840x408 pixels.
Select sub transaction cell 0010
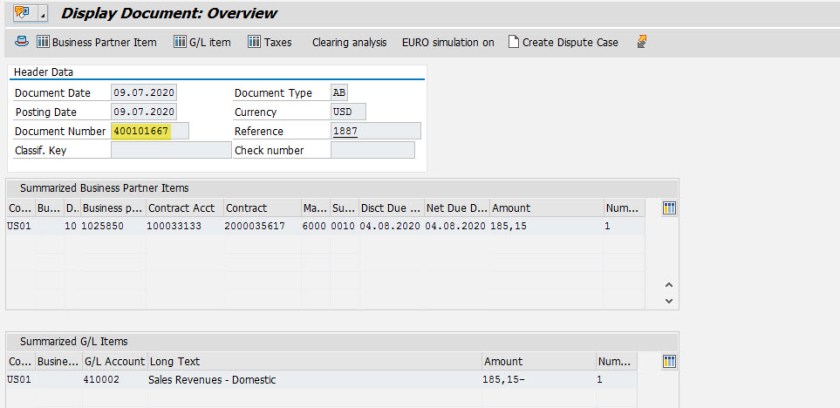click(x=343, y=226)
